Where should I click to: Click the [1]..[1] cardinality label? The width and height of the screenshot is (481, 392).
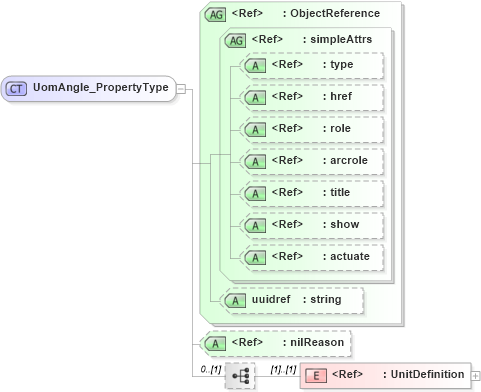(283, 369)
